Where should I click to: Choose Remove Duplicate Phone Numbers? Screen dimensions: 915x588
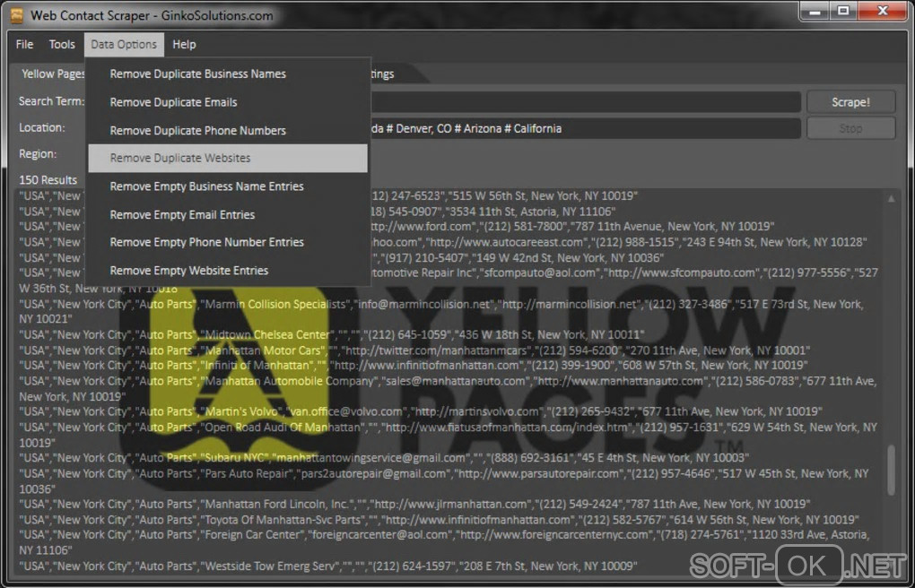(228, 130)
